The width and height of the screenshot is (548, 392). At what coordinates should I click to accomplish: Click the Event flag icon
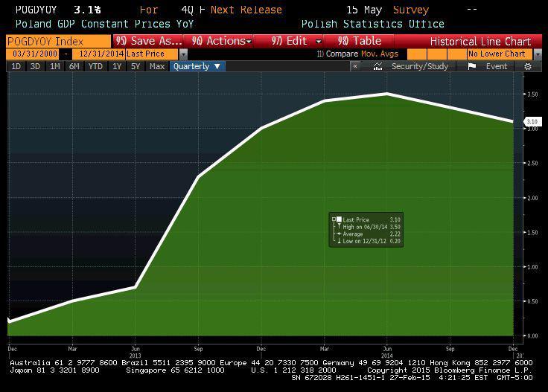click(x=471, y=66)
